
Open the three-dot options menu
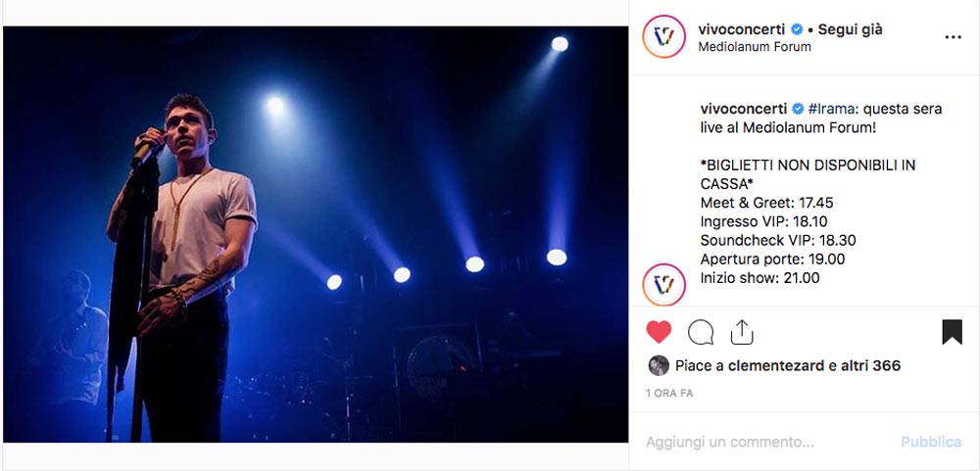pos(954,37)
